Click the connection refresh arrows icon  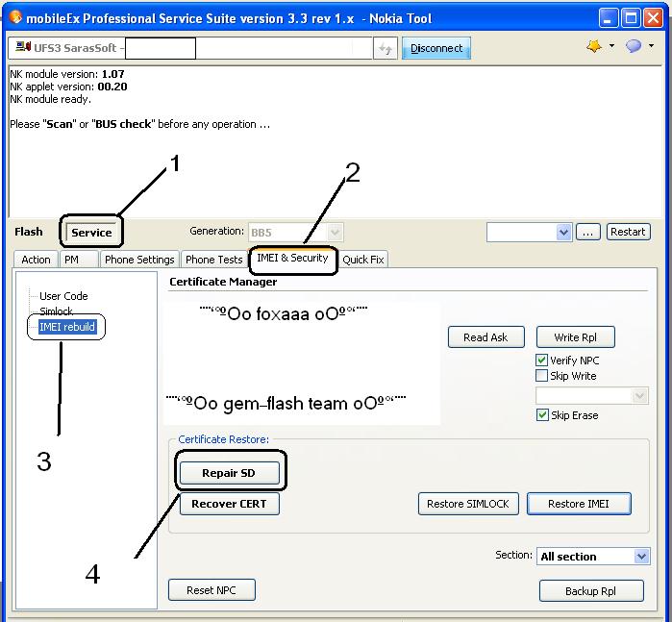(x=386, y=48)
